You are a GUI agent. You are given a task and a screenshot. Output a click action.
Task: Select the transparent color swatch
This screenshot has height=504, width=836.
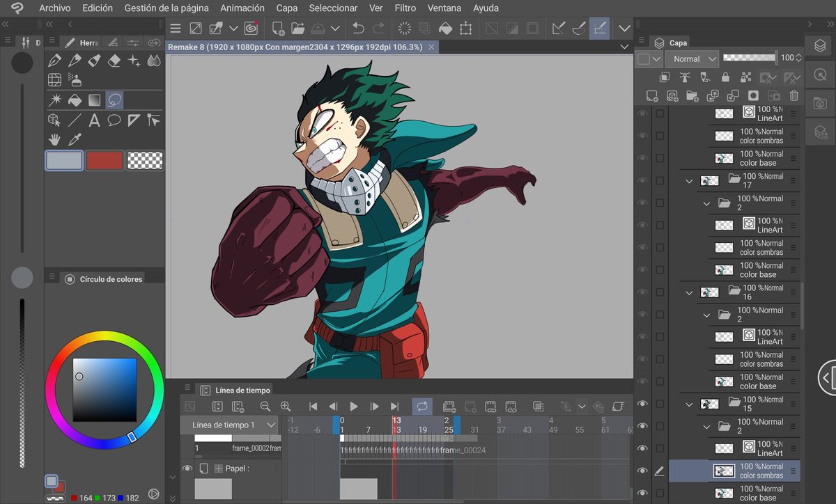[145, 161]
